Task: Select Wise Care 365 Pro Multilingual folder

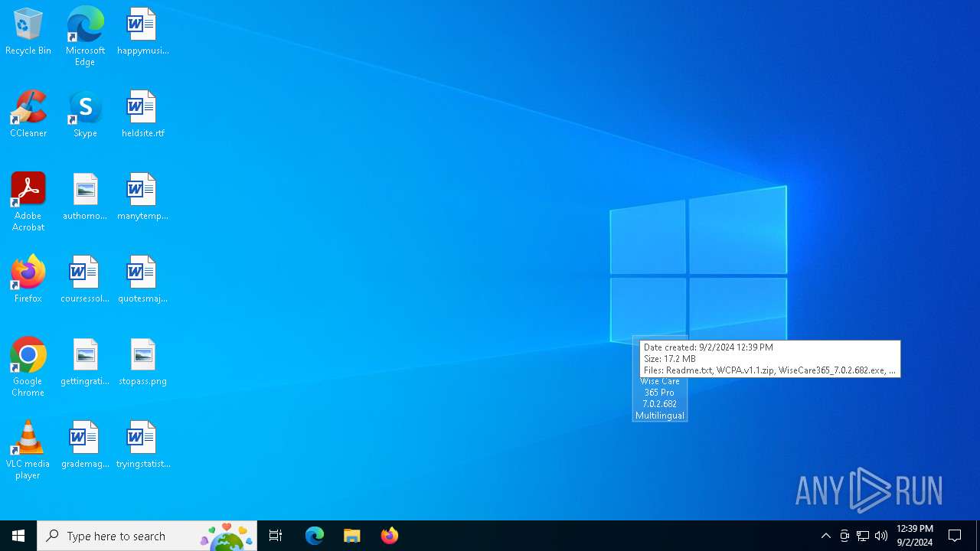Action: 659,398
